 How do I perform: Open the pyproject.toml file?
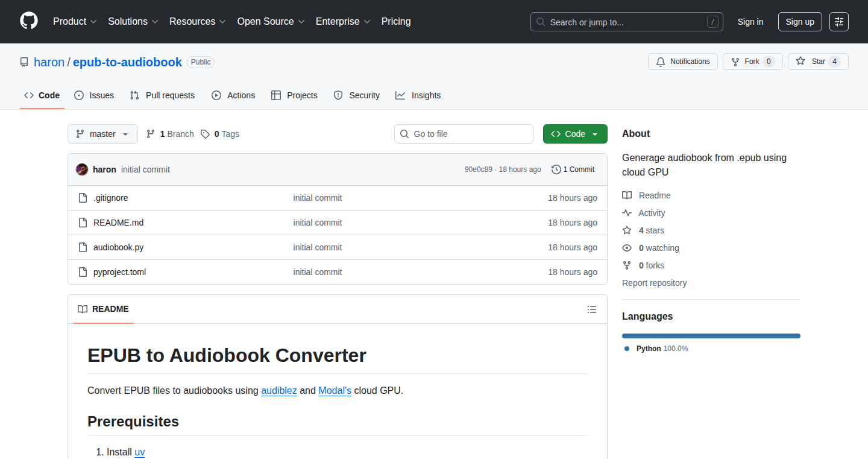(x=119, y=272)
